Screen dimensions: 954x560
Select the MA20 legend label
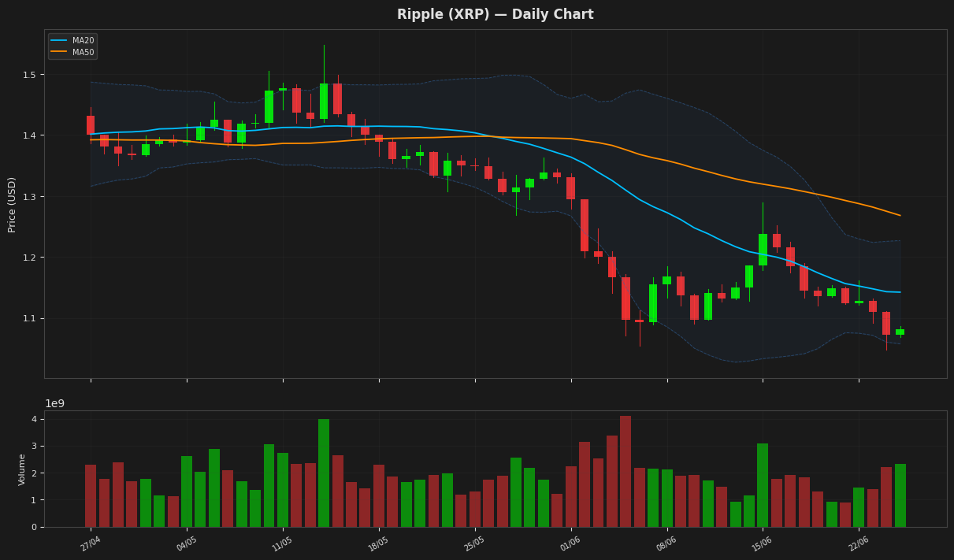[83, 41]
